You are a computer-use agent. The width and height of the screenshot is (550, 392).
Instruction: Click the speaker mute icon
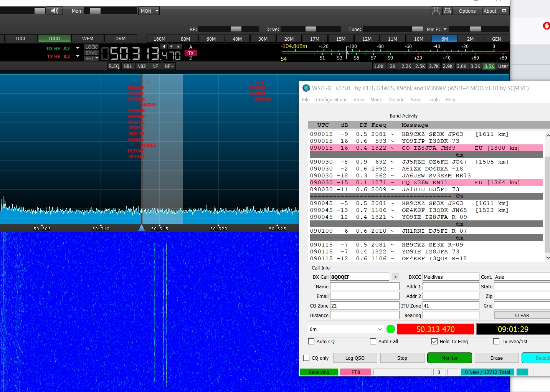point(55,11)
